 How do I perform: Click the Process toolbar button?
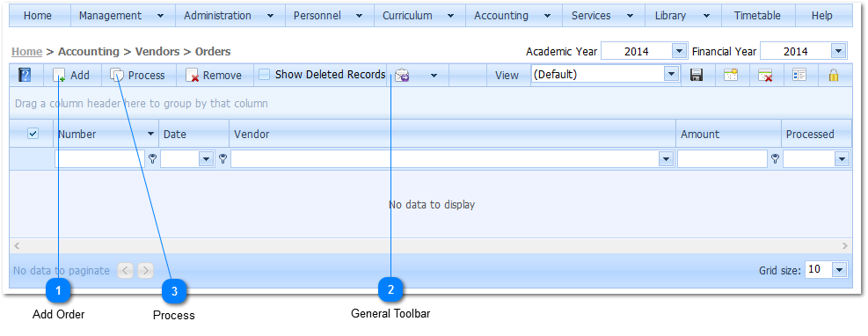coord(138,76)
